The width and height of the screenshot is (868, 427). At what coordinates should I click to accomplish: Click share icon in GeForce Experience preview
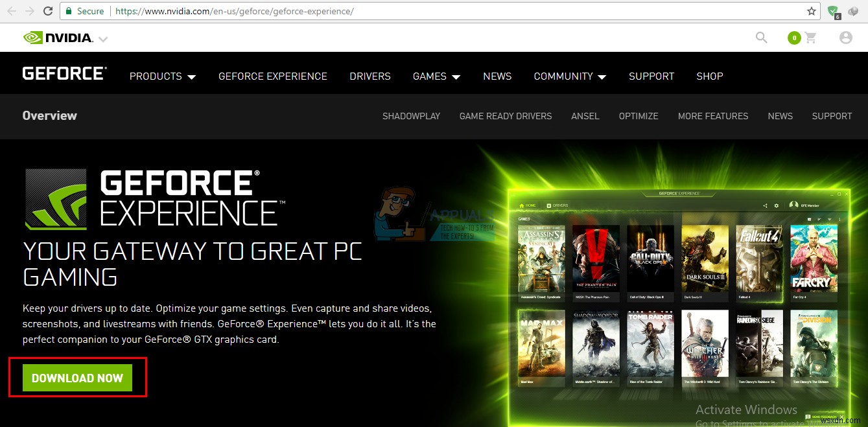766,205
